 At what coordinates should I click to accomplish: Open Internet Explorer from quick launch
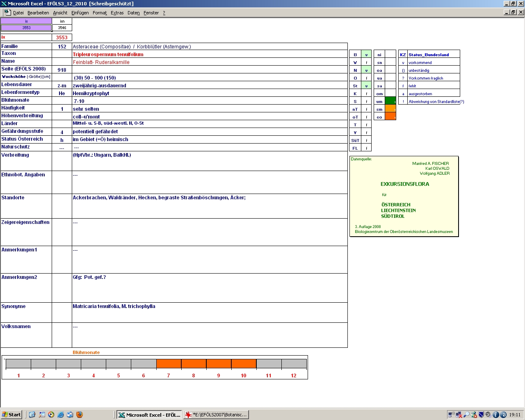[61, 415]
